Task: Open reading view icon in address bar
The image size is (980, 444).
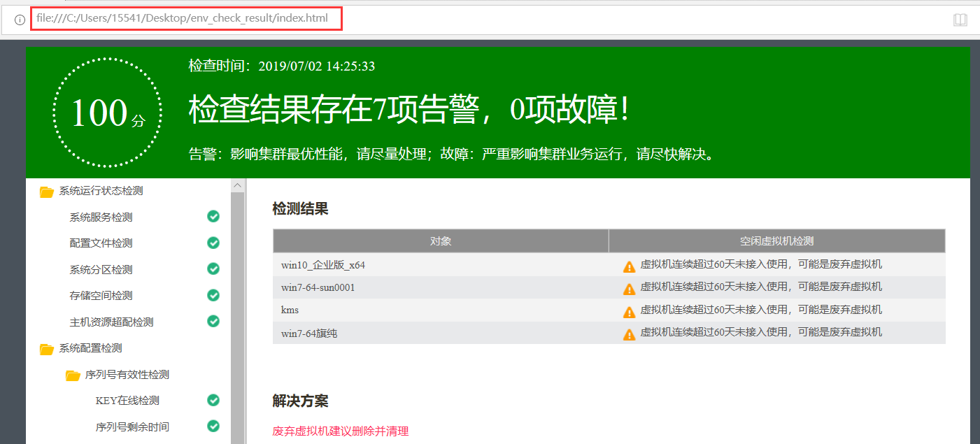Action: coord(960,20)
